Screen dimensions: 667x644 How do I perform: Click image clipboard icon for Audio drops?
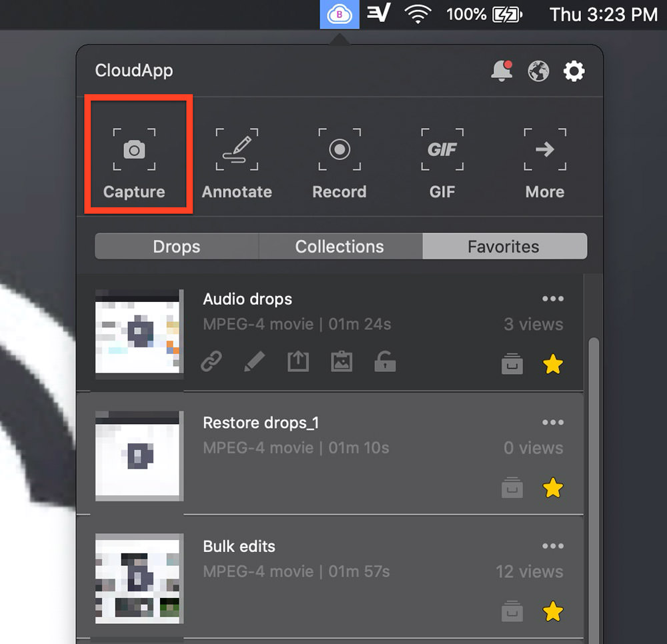342,362
